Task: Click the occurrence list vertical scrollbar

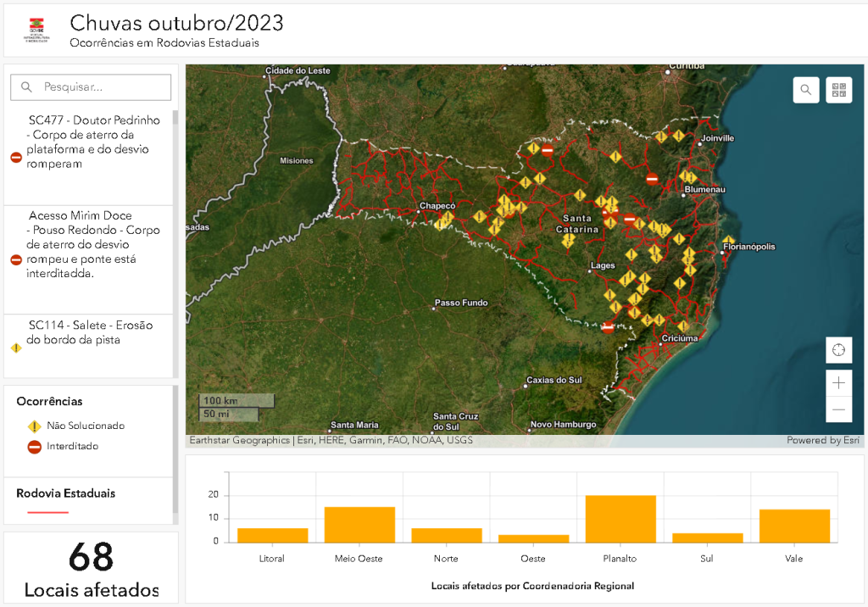Action: pyautogui.click(x=175, y=243)
